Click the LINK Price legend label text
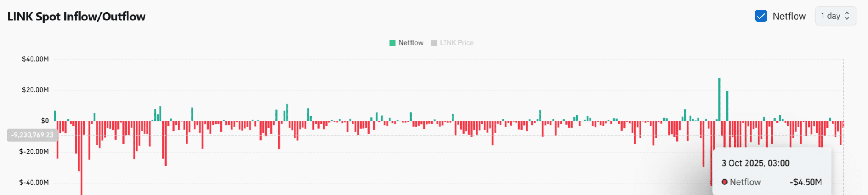The width and height of the screenshot is (868, 195). tap(456, 43)
